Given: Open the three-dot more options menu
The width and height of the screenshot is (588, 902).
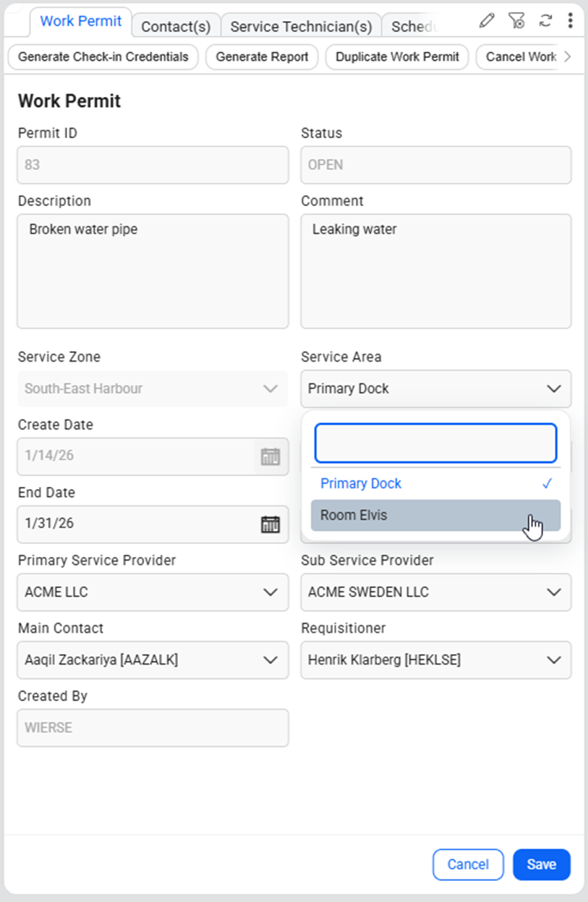Looking at the screenshot, I should 571,20.
